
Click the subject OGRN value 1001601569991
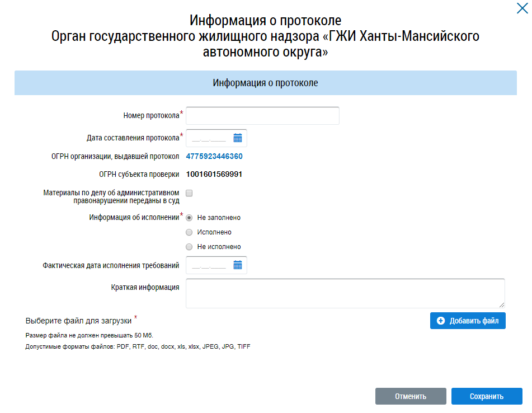coord(214,174)
